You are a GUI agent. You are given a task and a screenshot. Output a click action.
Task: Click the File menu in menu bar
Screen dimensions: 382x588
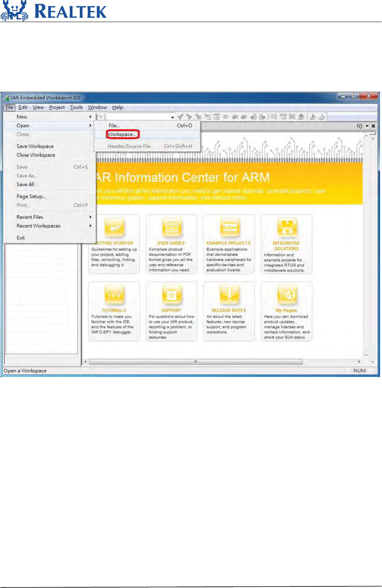9,107
